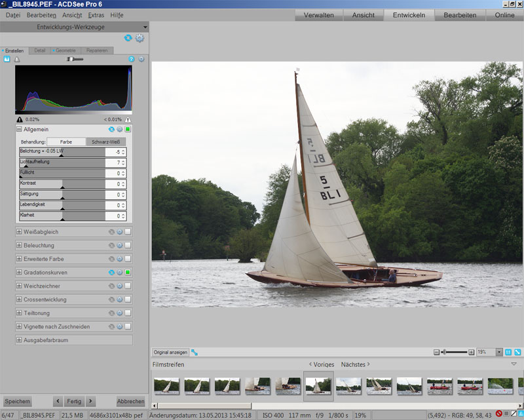Open the Weißabgleich settings gear

coord(120,232)
